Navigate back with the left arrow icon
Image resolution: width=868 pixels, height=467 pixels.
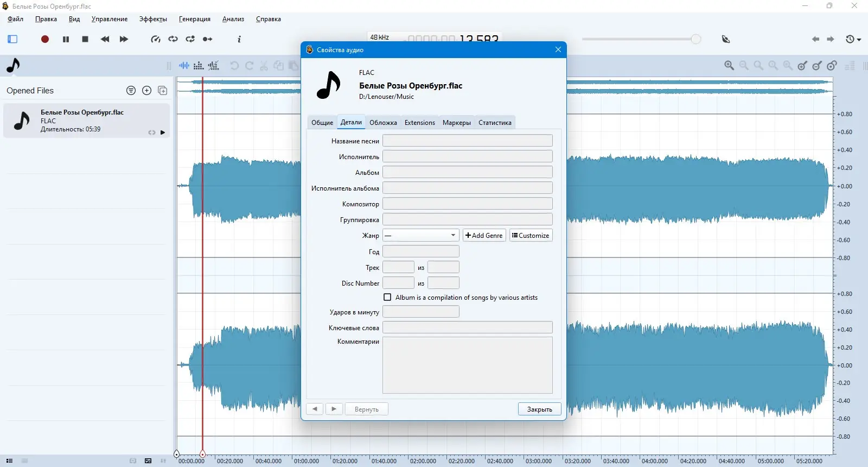pyautogui.click(x=815, y=39)
